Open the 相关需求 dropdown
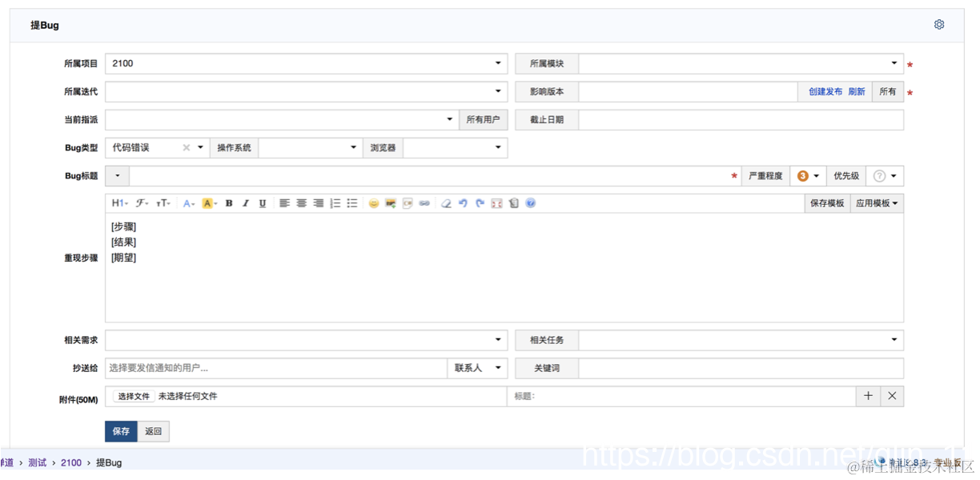The image size is (980, 480). [306, 340]
